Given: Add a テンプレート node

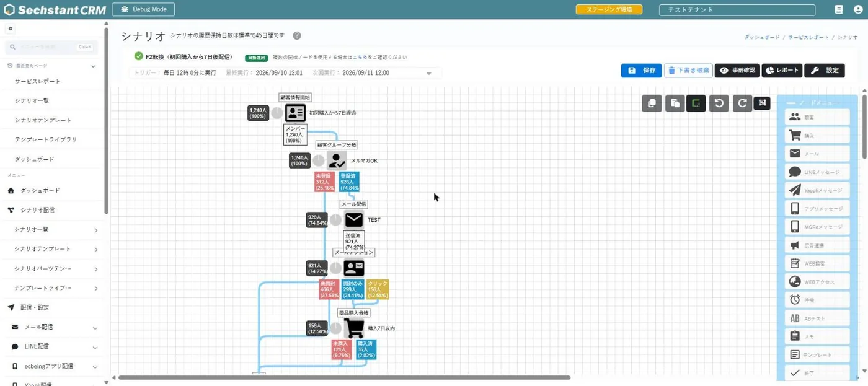Looking at the screenshot, I should point(817,355).
